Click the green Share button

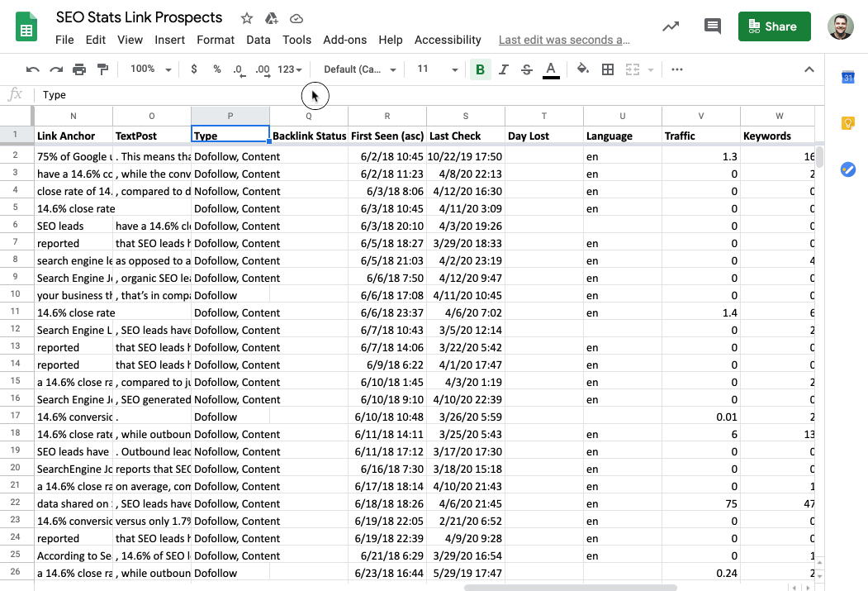(774, 26)
